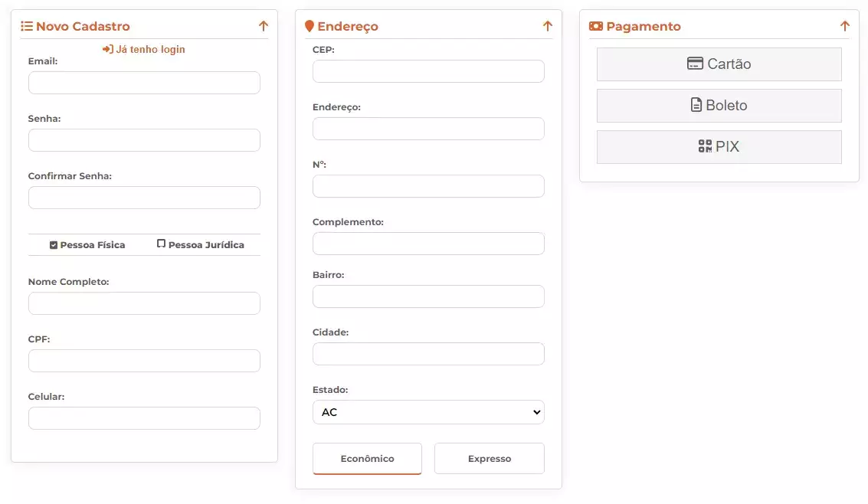Open the Estado dropdown showing AC
Image resolution: width=868 pixels, height=504 pixels.
428,412
